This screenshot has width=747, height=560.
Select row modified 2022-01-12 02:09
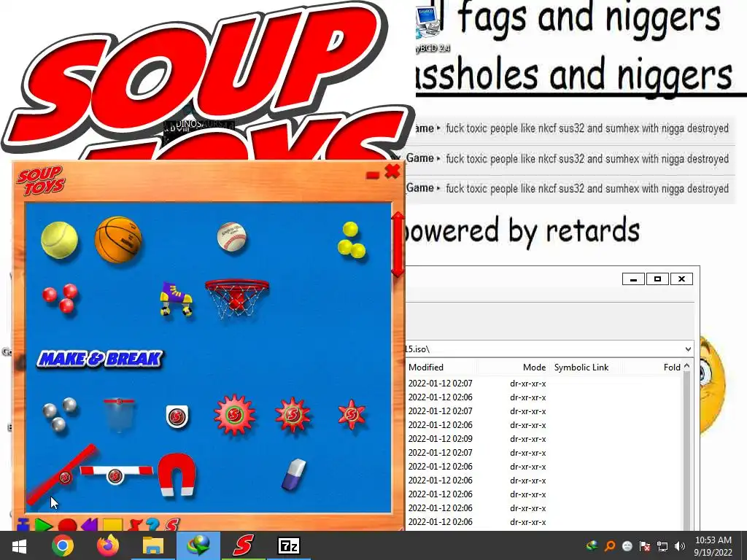543,438
